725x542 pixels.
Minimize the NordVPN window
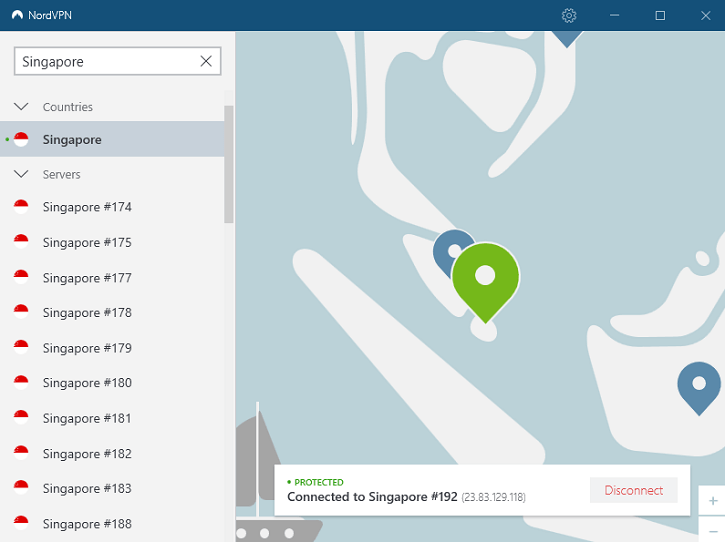[x=614, y=15]
